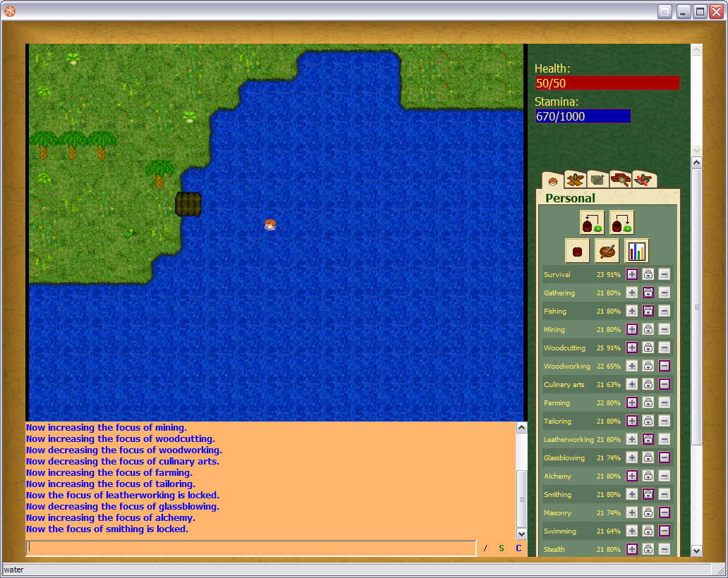Click the palm tree nearest the raft
728x578 pixels.
(159, 174)
